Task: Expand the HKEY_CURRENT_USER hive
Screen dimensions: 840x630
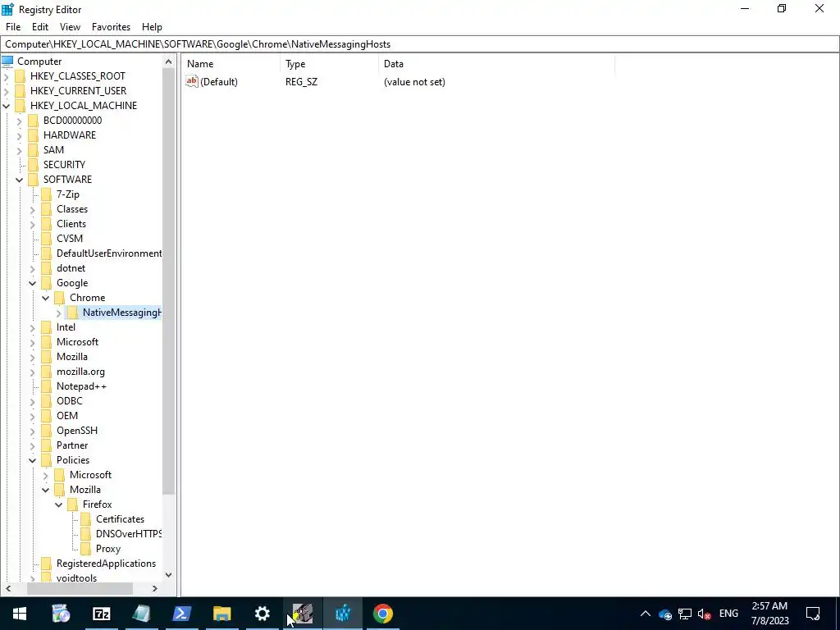Action: [x=7, y=91]
